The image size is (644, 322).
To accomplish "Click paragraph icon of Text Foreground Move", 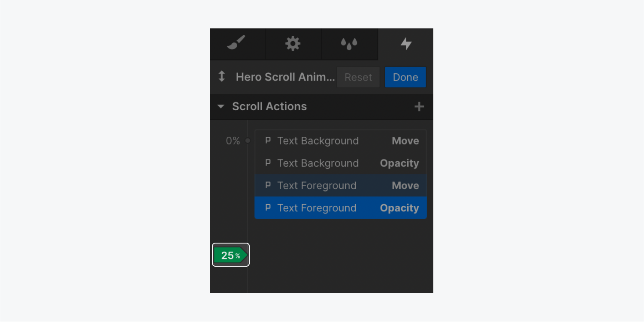I will [x=268, y=185].
